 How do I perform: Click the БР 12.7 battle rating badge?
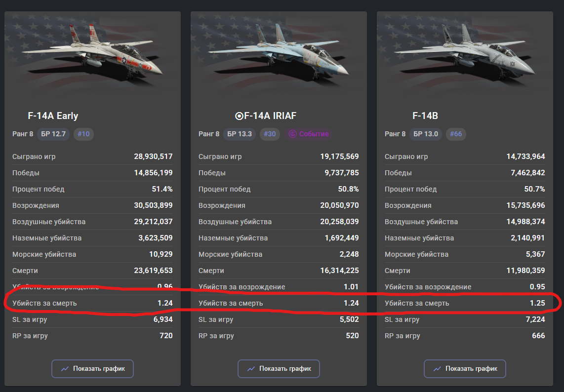coord(53,134)
